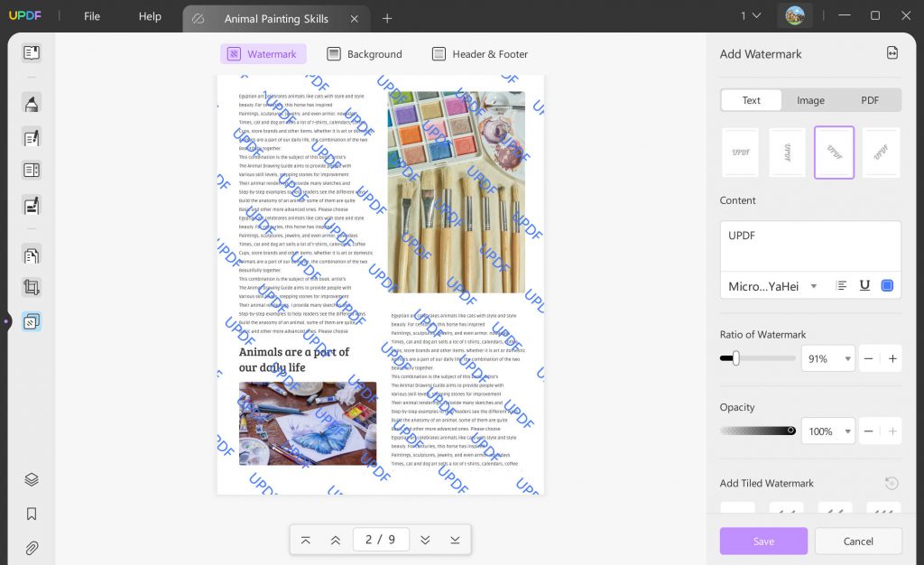This screenshot has width=924, height=565.
Task: Open the Attachments panel
Action: tap(32, 548)
